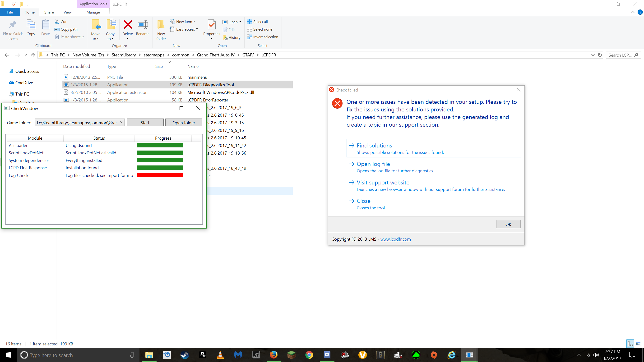
Task: Click the Search LCPDFR input field
Action: [x=620, y=55]
